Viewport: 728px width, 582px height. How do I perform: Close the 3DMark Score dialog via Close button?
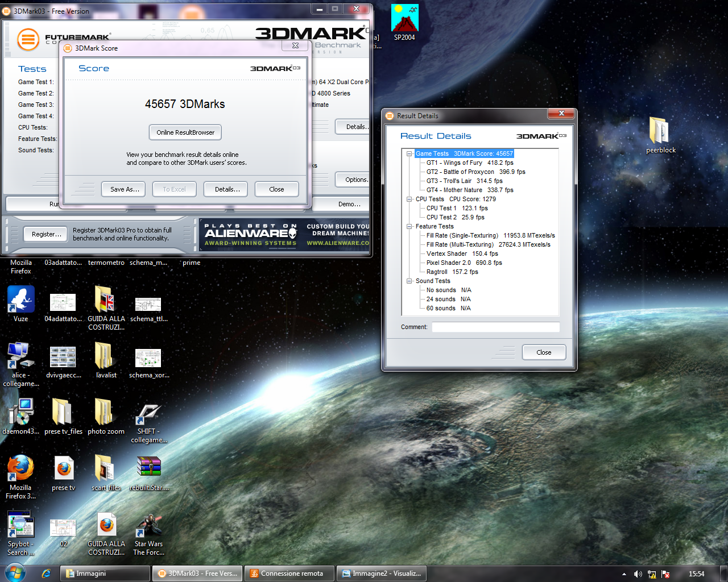[276, 189]
